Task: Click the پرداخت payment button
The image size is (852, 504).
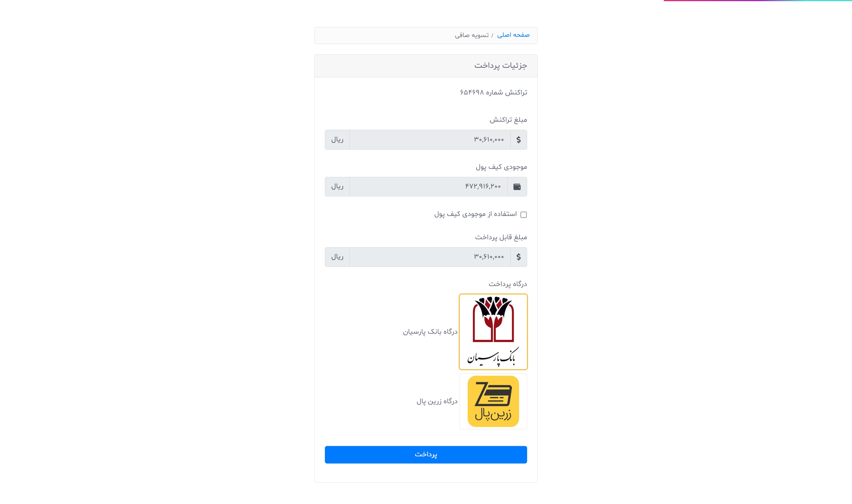Action: click(426, 454)
